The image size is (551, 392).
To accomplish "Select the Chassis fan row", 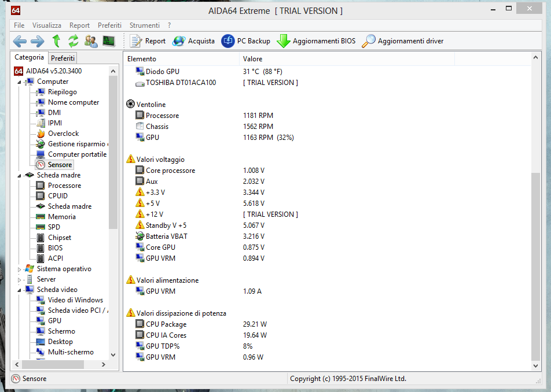I will click(x=327, y=127).
